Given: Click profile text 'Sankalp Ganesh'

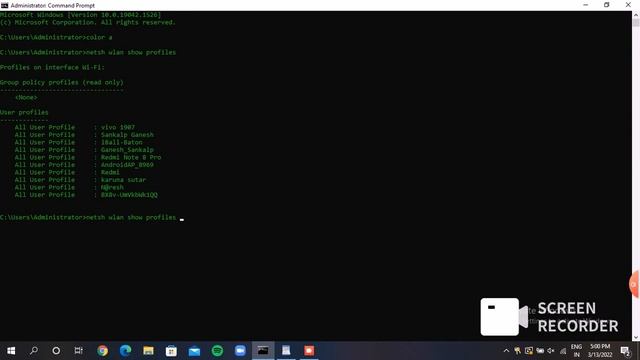Looking at the screenshot, I should [127, 135].
